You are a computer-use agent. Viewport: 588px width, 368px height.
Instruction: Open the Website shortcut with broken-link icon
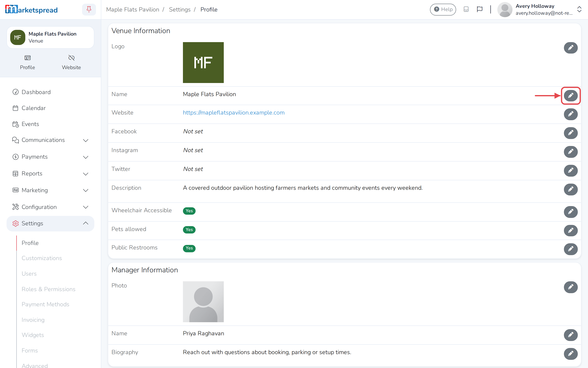pyautogui.click(x=71, y=63)
